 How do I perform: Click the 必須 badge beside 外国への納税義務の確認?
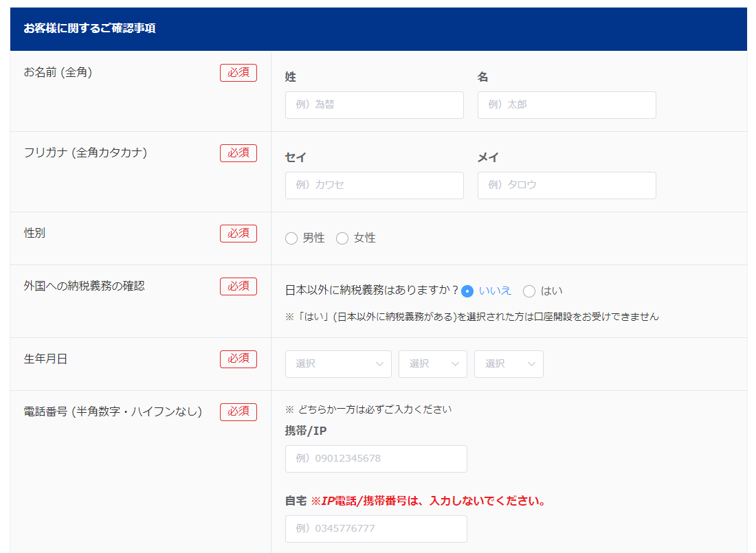click(238, 286)
